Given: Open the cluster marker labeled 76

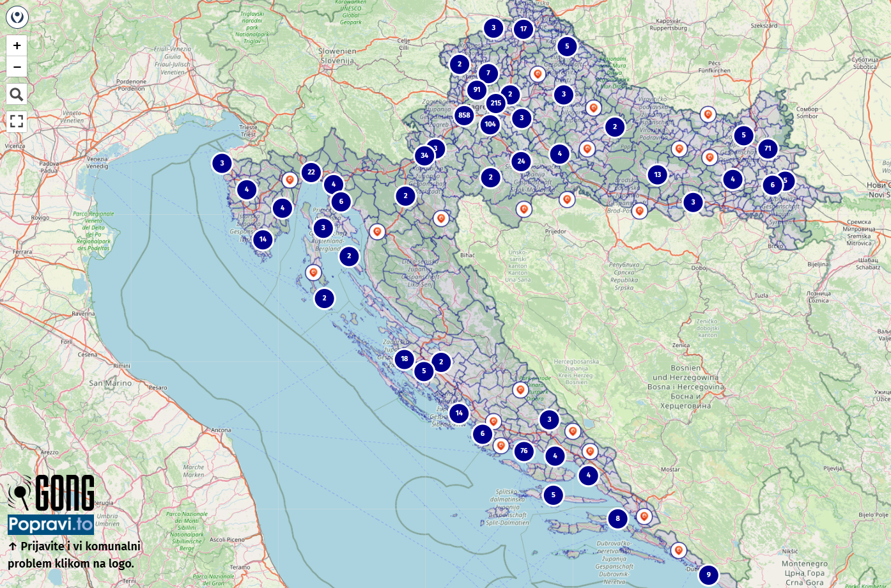Looking at the screenshot, I should [524, 451].
